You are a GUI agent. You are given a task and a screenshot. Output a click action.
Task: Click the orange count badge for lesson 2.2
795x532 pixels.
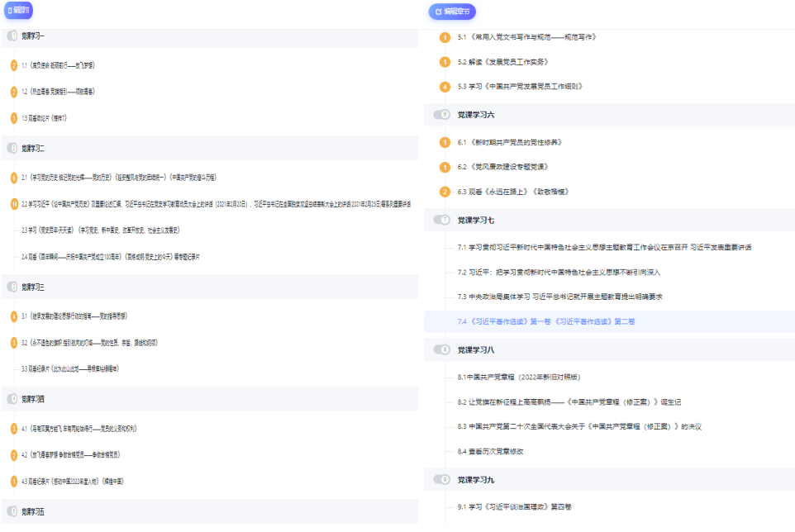point(14,203)
